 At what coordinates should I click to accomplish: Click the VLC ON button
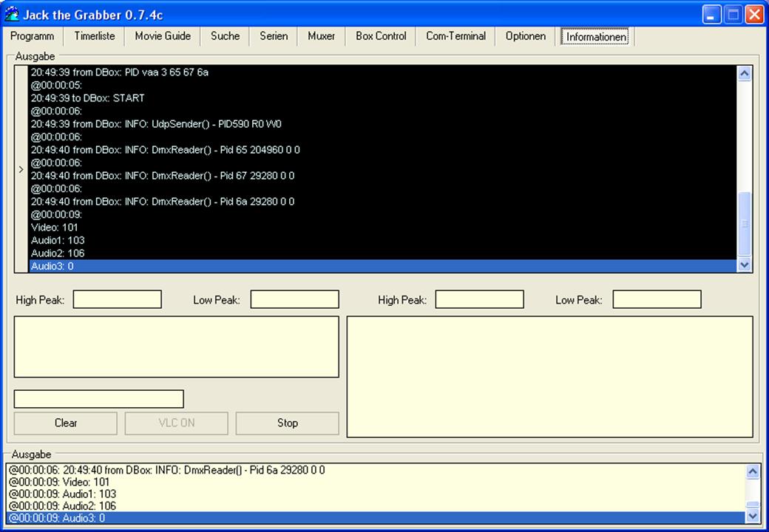(177, 423)
